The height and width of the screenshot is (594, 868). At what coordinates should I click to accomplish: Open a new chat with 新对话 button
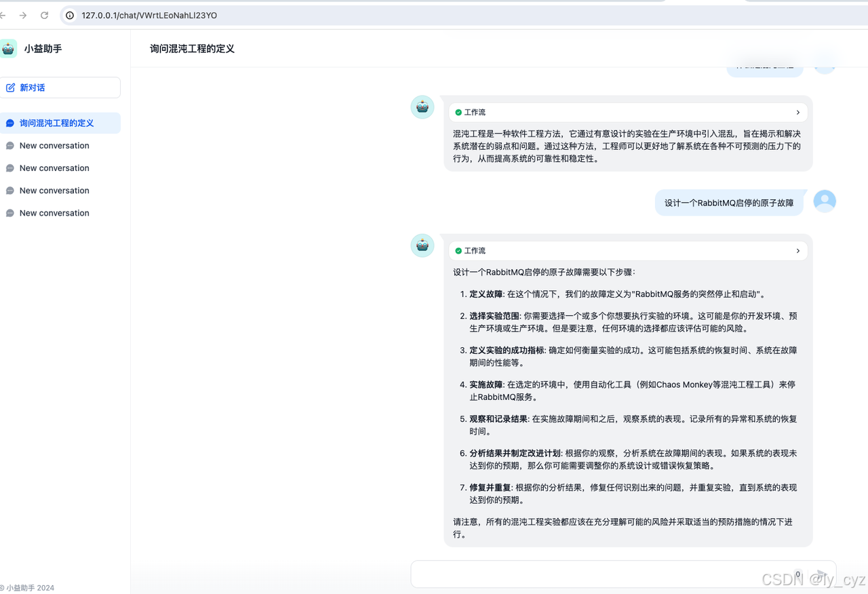[x=60, y=87]
